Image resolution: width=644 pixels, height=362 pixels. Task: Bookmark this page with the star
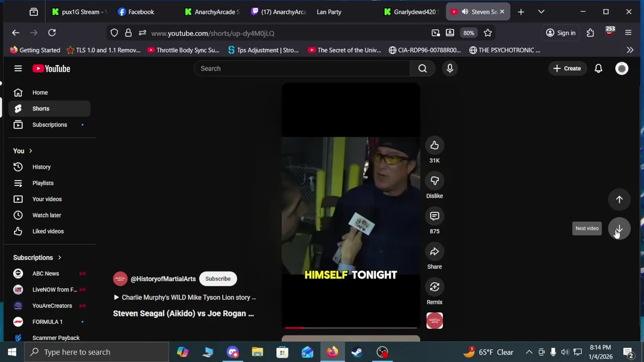[x=488, y=33]
